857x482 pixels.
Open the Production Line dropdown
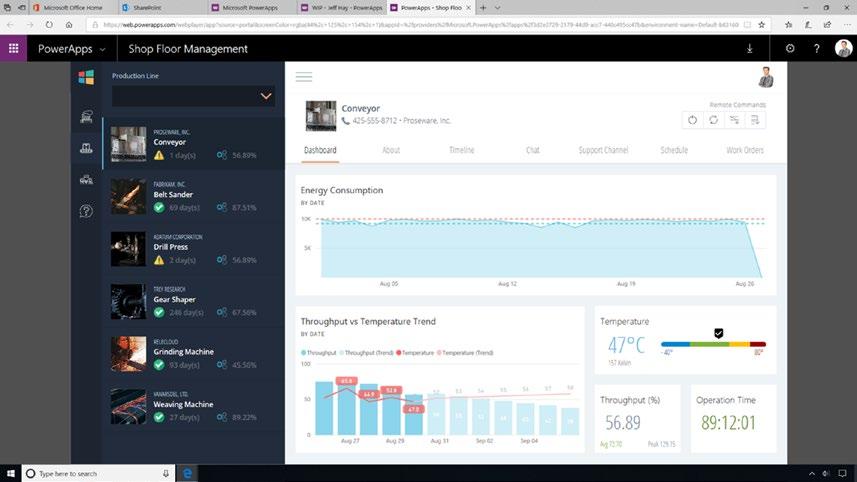point(193,96)
